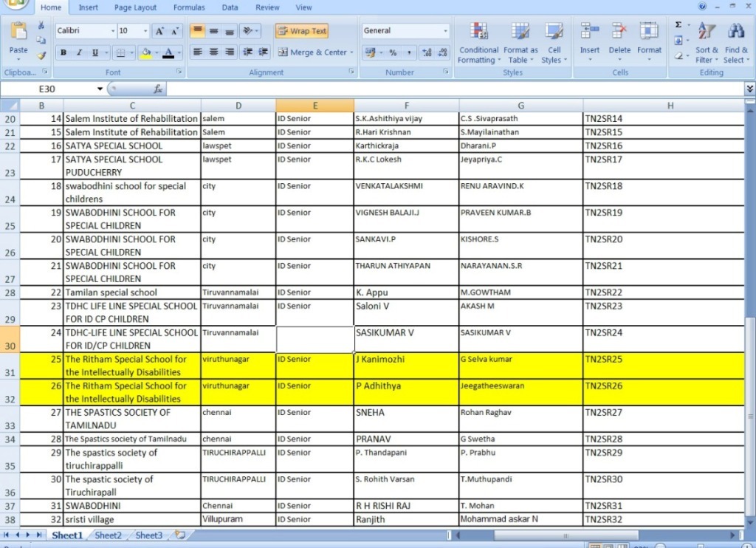
Task: Click the Copy icon in Clipboard group
Action: click(41, 41)
